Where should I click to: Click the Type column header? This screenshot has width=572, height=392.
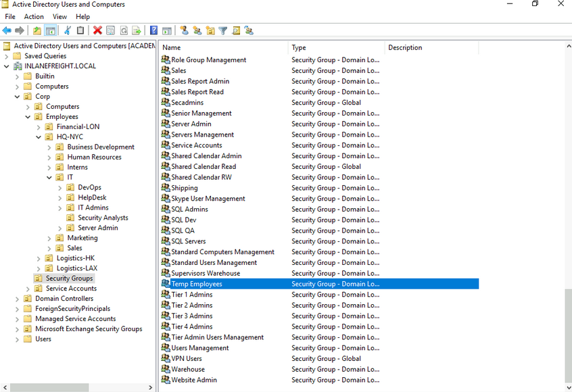(336, 47)
